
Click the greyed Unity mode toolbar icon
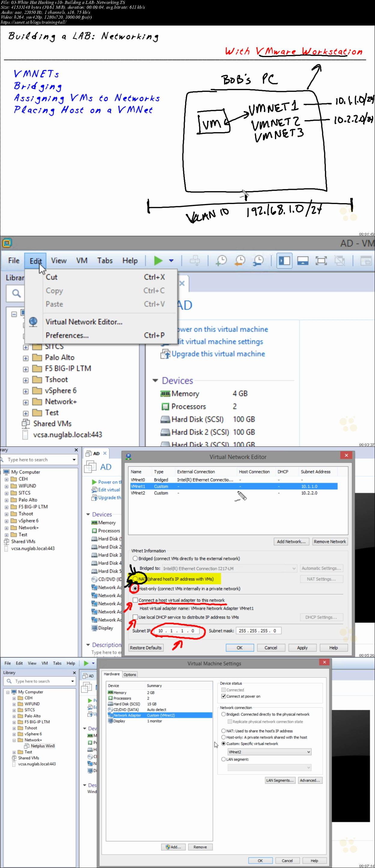[340, 260]
